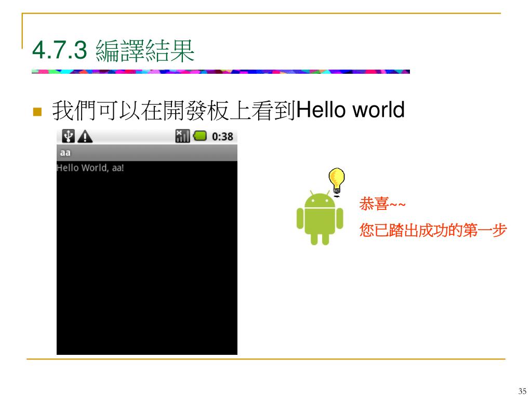Click the red '恭喜~~' text
532x399 pixels.
(382, 204)
